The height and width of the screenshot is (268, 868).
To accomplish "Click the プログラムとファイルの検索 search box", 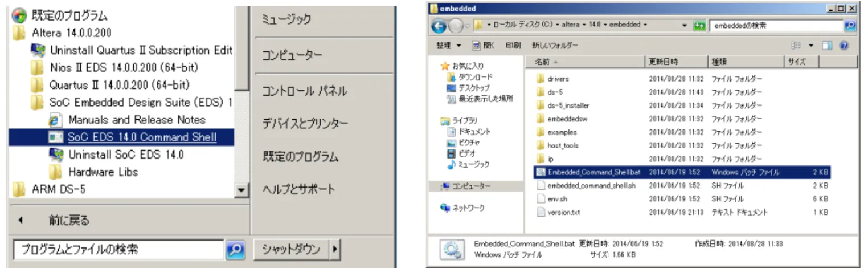I will coord(118,249).
